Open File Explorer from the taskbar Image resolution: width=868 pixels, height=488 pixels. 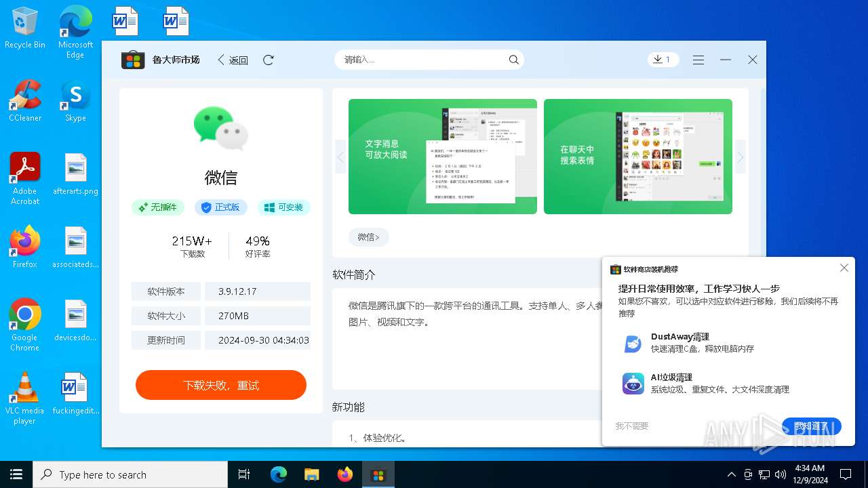point(311,474)
